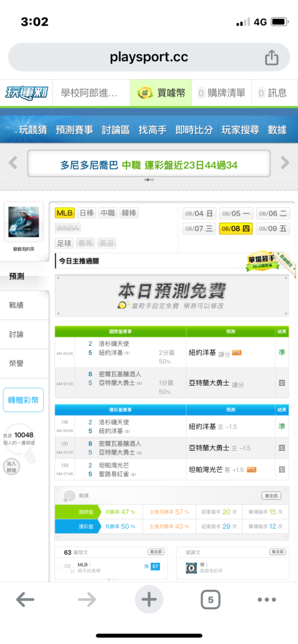Tap the share icon in address bar

272,57
